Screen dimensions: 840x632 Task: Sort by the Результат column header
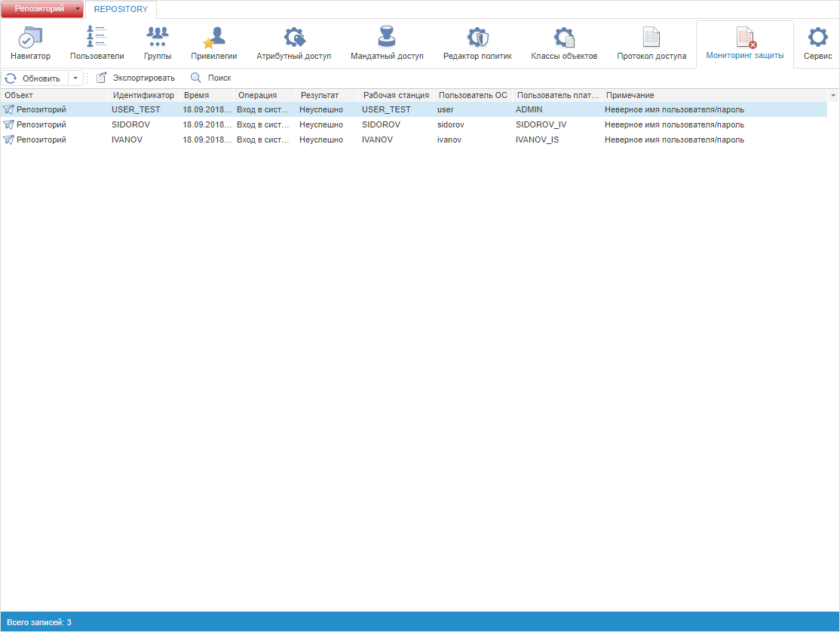pos(320,96)
